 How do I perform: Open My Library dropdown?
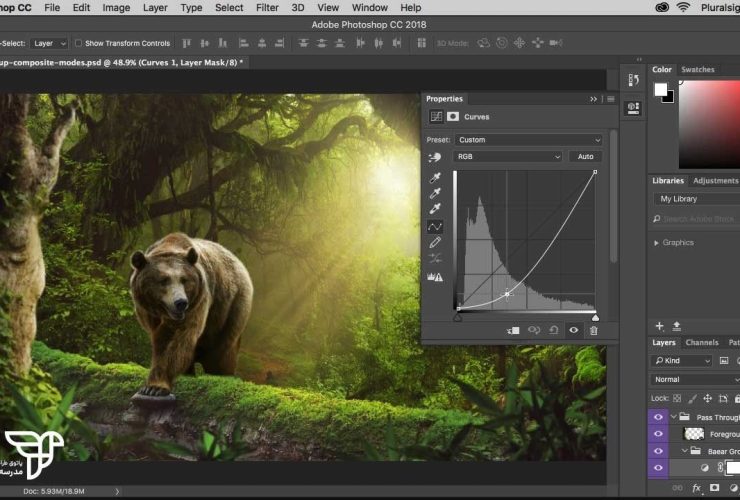(697, 199)
